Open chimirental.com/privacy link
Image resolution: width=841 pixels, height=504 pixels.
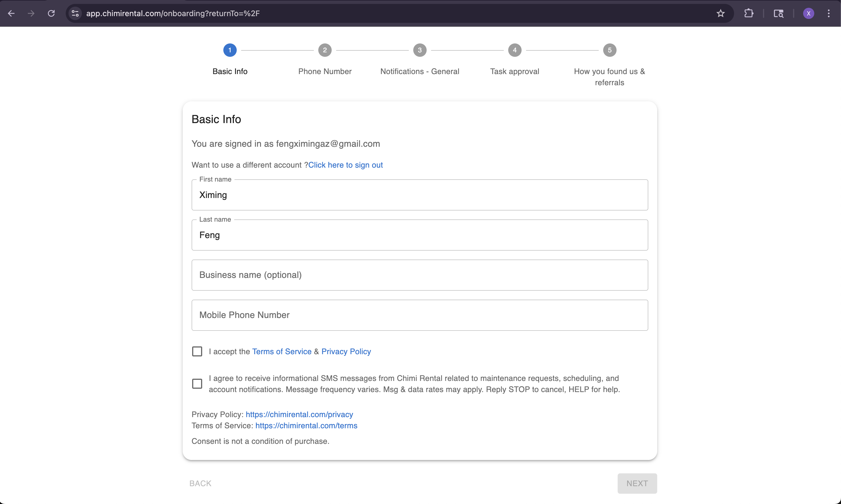[299, 414]
